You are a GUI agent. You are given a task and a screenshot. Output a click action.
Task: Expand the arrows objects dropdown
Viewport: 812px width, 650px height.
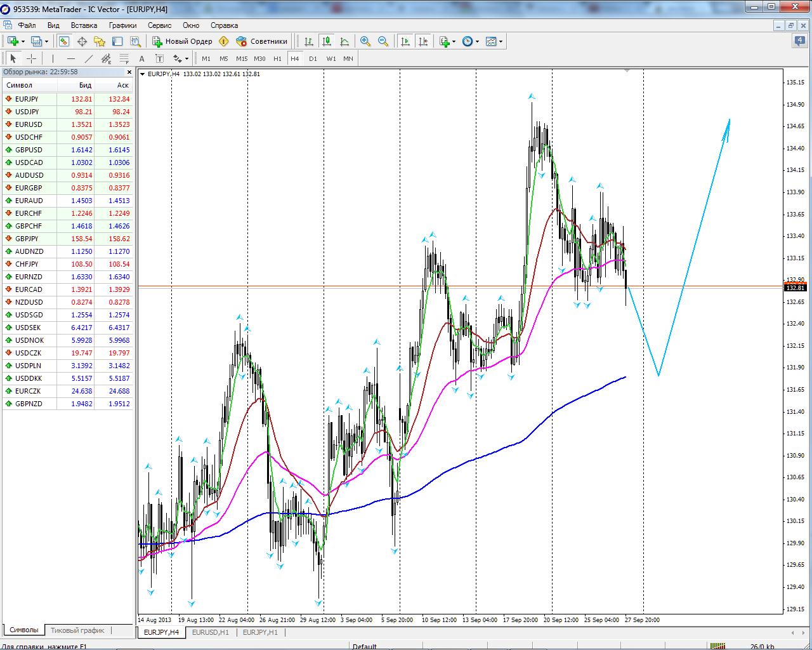187,59
